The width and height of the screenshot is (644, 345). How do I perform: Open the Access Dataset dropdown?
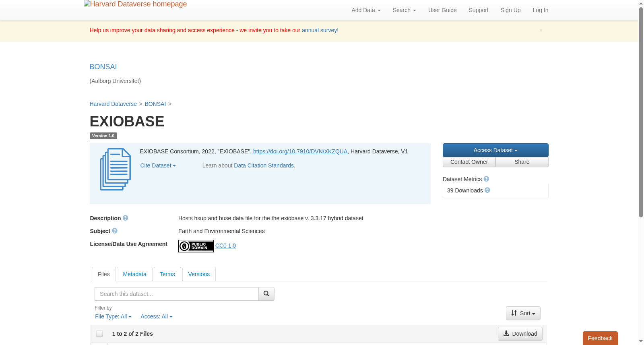click(495, 150)
